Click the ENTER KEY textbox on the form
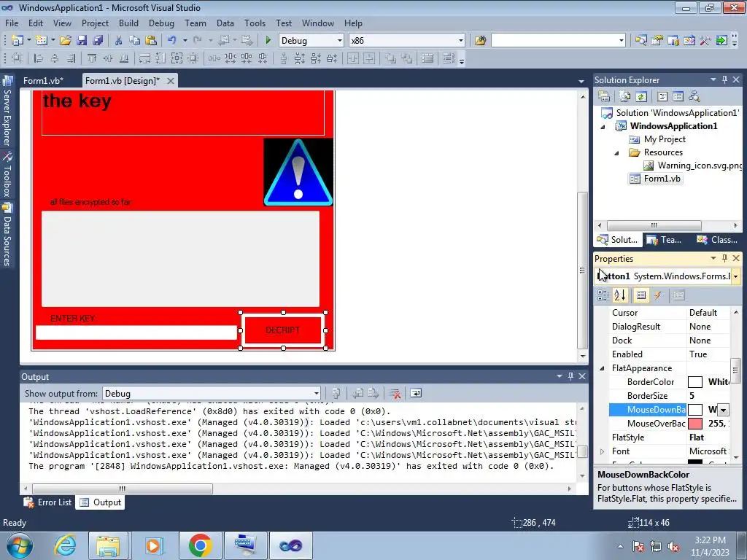The image size is (747, 560). tap(136, 332)
